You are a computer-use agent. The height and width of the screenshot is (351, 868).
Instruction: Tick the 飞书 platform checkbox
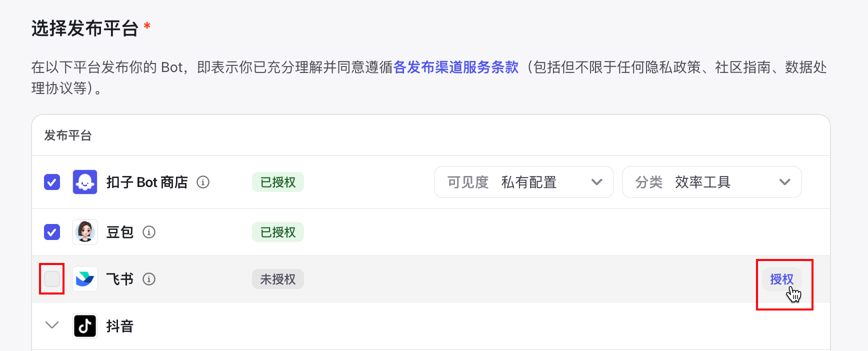click(x=52, y=279)
